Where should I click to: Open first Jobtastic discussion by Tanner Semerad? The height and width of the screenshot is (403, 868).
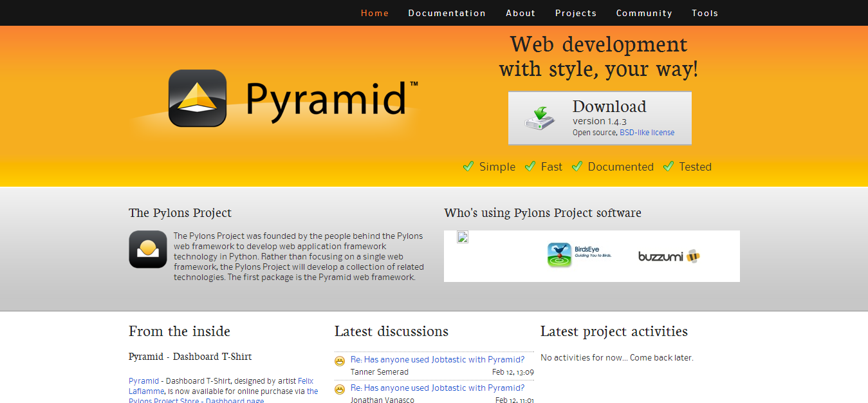(438, 360)
